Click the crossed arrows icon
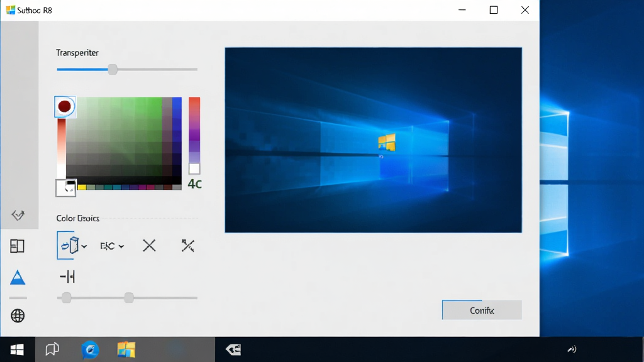The image size is (644, 362). click(x=187, y=246)
